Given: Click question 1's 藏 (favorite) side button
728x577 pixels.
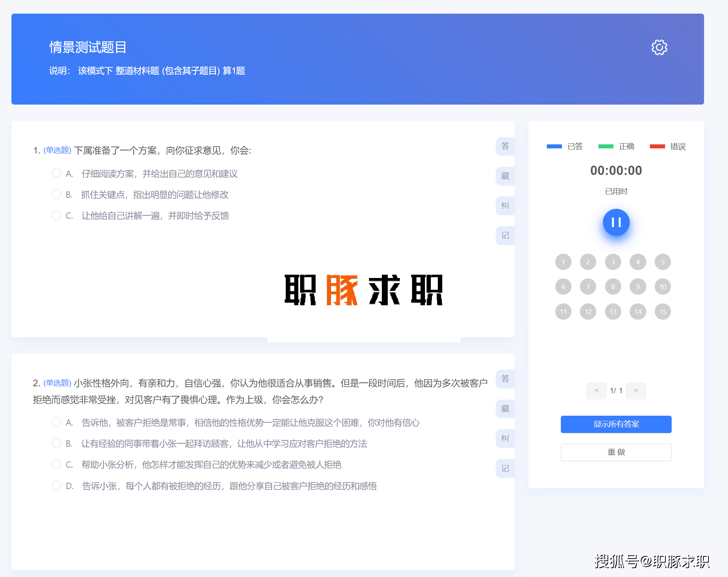Looking at the screenshot, I should click(505, 176).
